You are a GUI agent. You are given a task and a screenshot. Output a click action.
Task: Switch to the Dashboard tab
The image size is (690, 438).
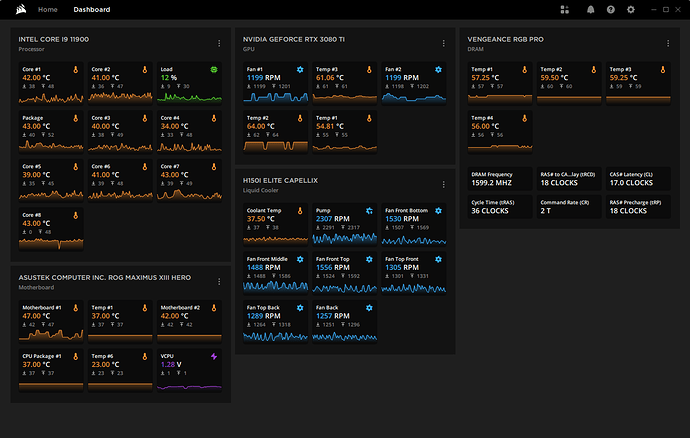pyautogui.click(x=92, y=9)
